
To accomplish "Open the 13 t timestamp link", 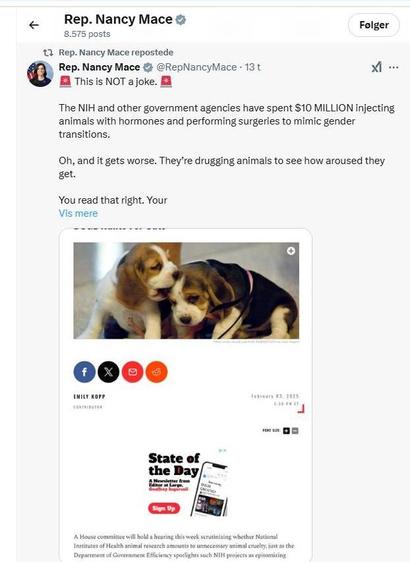I will (253, 67).
